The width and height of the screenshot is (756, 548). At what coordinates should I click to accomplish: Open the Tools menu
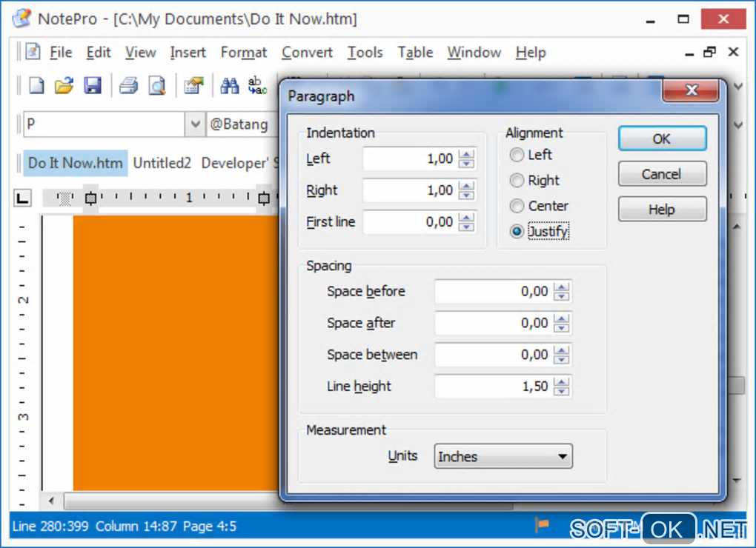tap(365, 52)
